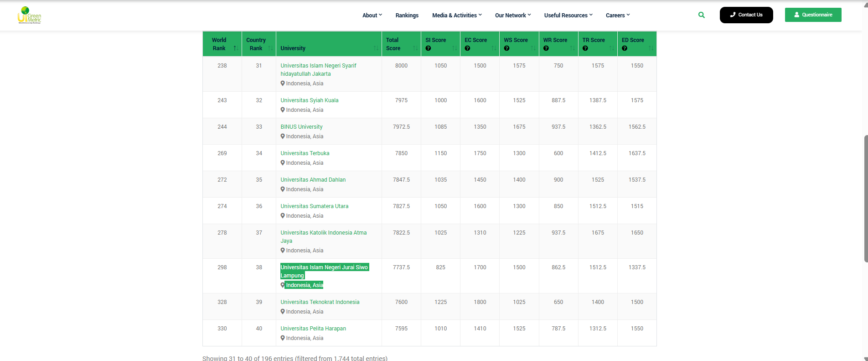Click the page vertical scrollbar thumb
This screenshot has height=361, width=868.
coord(866,199)
